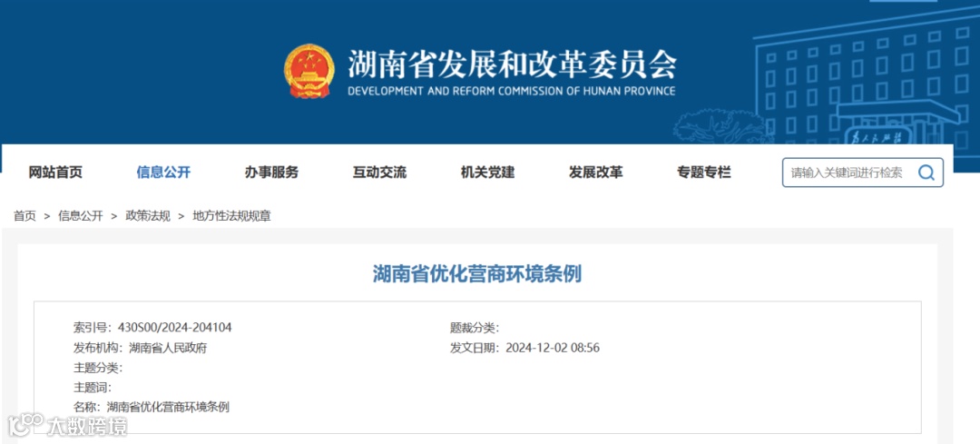
Task: Open 机关党建 navigation item
Action: (x=487, y=173)
